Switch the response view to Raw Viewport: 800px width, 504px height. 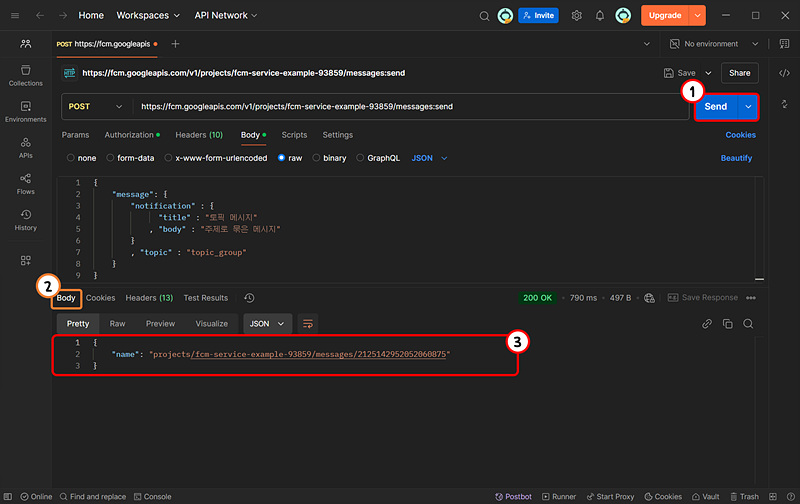(x=117, y=324)
